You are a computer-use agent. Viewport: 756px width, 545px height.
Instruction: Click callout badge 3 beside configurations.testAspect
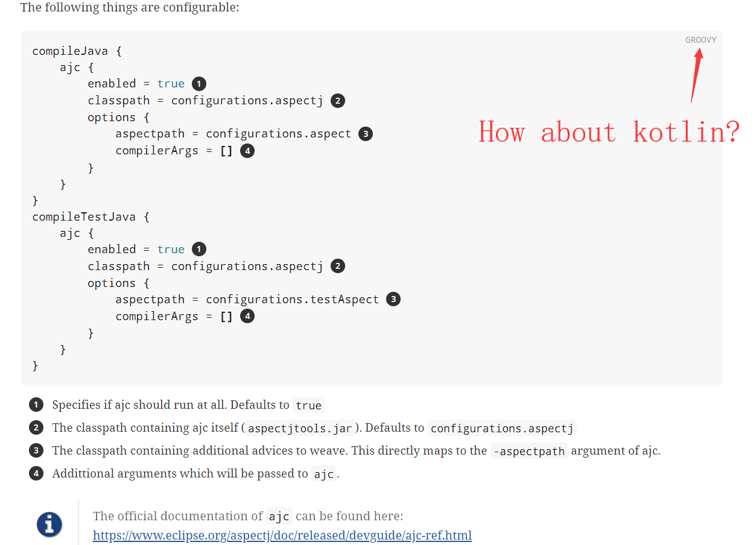[393, 298]
